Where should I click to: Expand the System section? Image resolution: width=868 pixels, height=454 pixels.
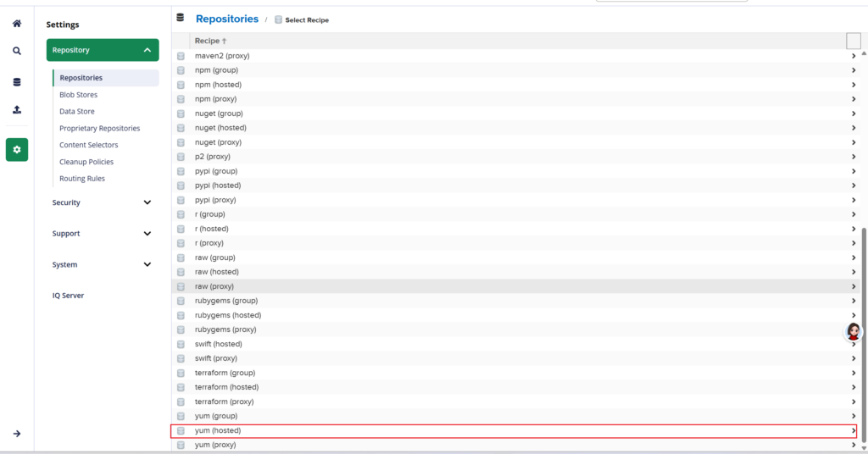pos(147,265)
